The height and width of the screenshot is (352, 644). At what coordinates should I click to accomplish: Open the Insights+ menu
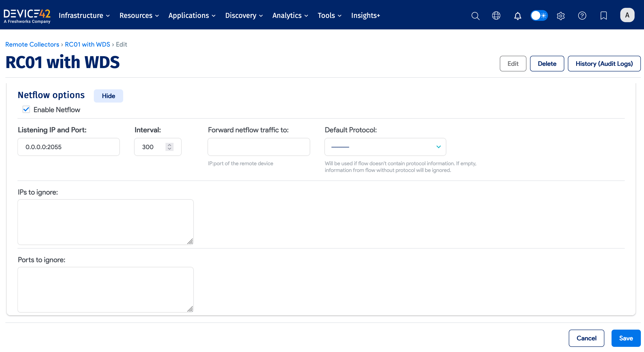pyautogui.click(x=365, y=15)
